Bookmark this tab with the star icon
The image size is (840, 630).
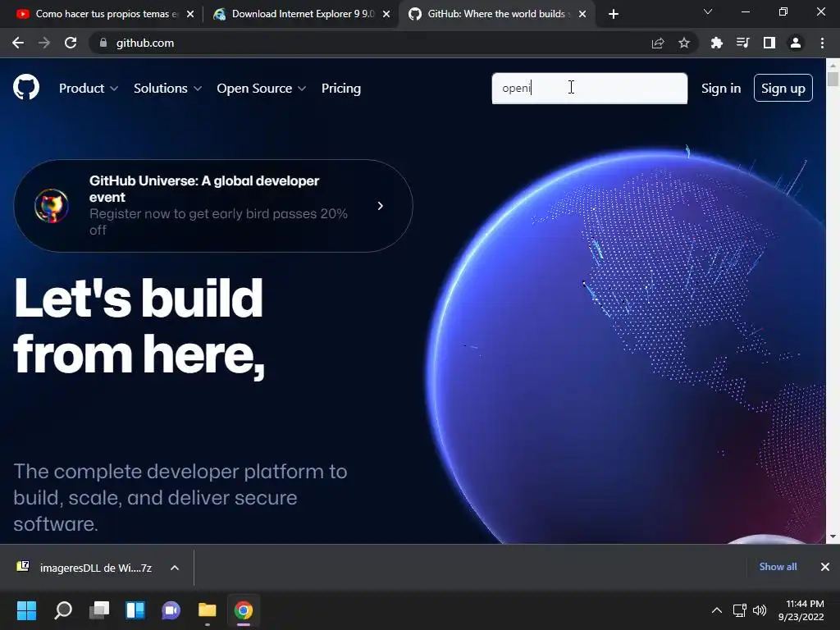pos(684,43)
